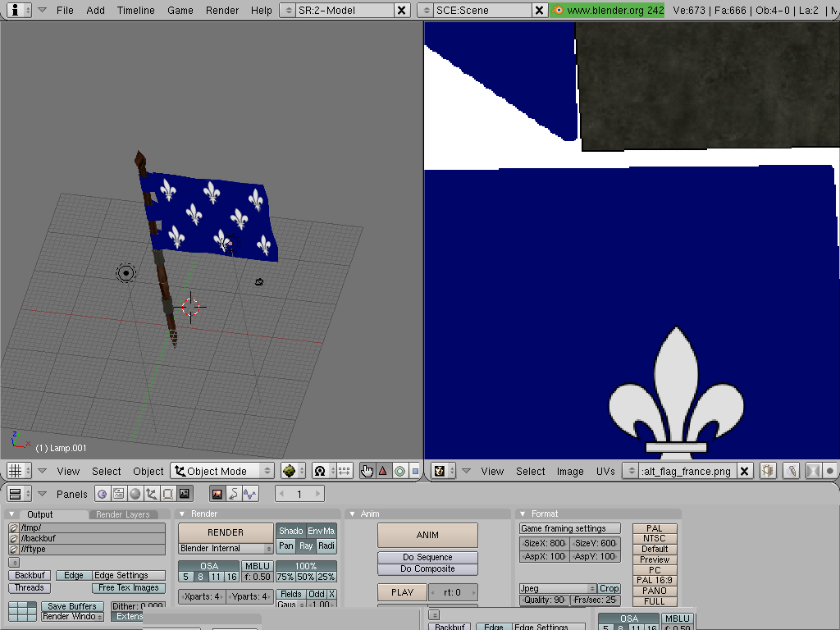This screenshot has width=840, height=630.
Task: Select the Shading context sphere icon
Action: click(x=135, y=494)
